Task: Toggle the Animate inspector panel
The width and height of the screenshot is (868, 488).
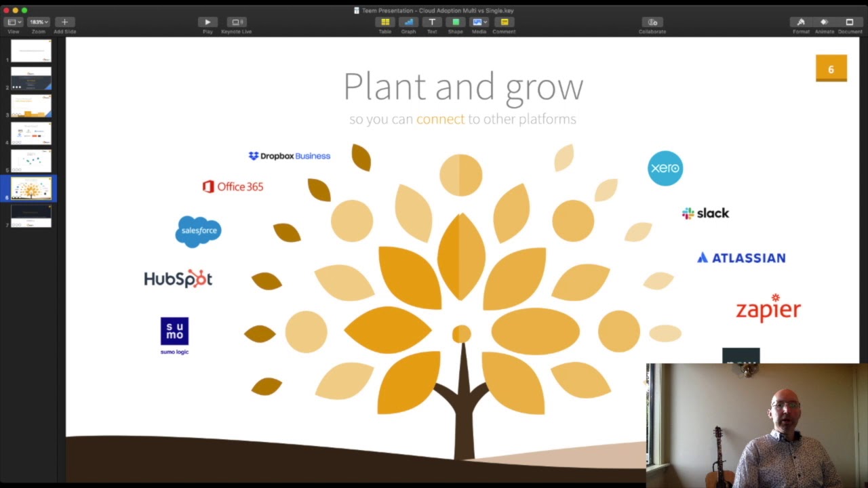Action: coord(825,22)
